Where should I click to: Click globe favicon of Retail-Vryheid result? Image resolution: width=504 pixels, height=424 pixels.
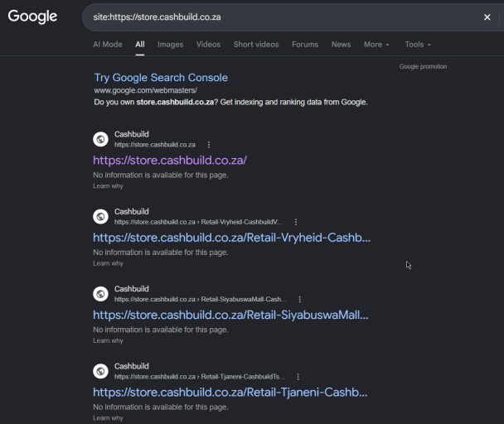tap(100, 216)
